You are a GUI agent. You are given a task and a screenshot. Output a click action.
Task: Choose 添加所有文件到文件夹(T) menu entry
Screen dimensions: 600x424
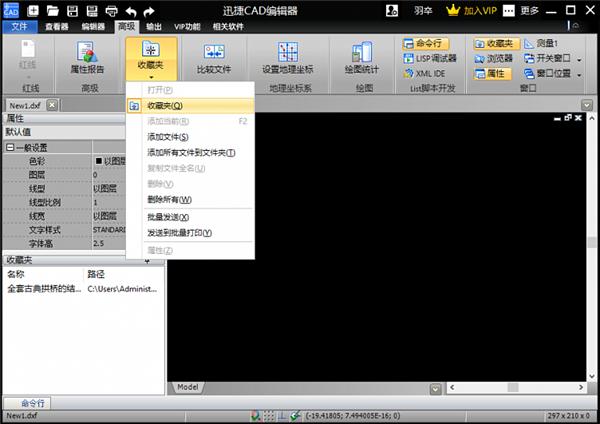coord(191,152)
